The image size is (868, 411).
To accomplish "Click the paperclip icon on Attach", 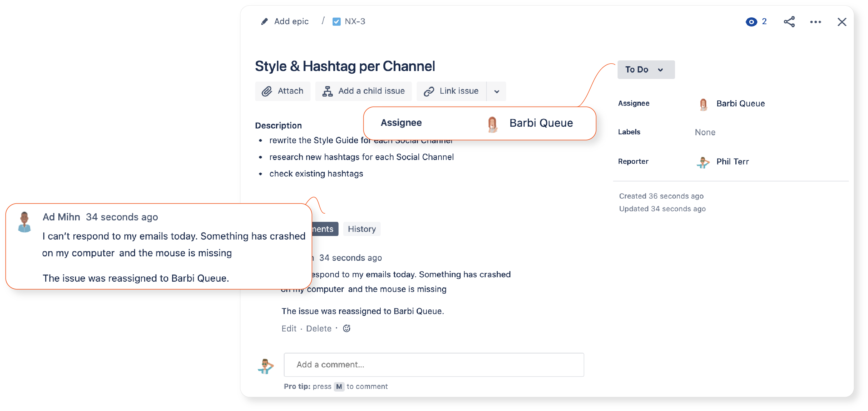I will click(267, 91).
